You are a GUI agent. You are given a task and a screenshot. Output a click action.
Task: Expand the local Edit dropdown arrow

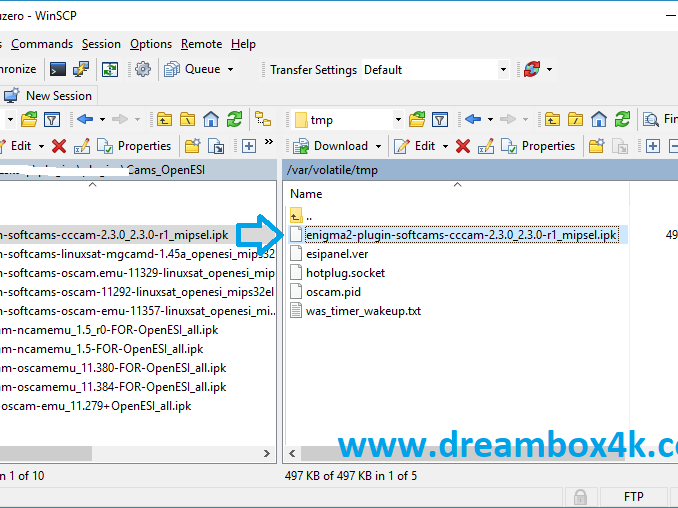pyautogui.click(x=42, y=146)
